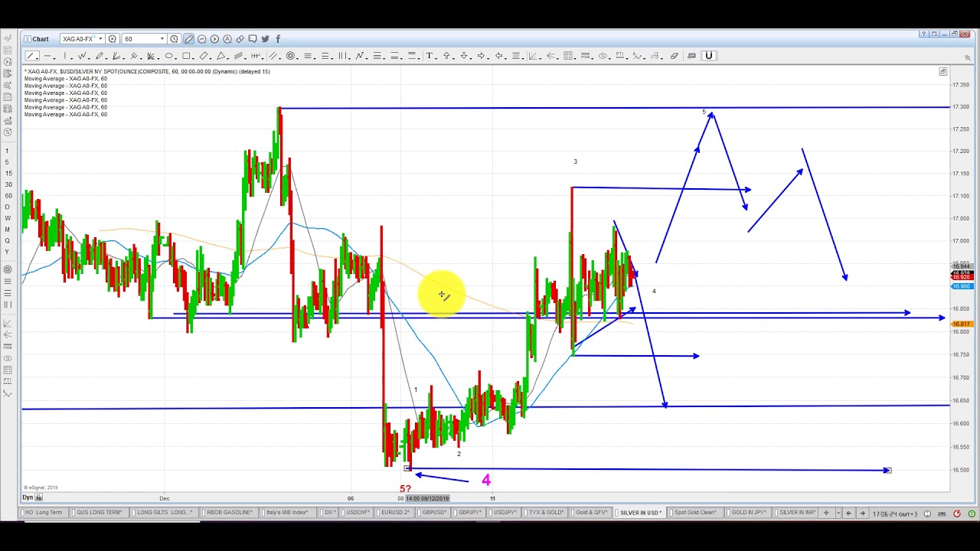Click the comment bubble toolbar icon
This screenshot has height=551, width=980.
point(691,55)
